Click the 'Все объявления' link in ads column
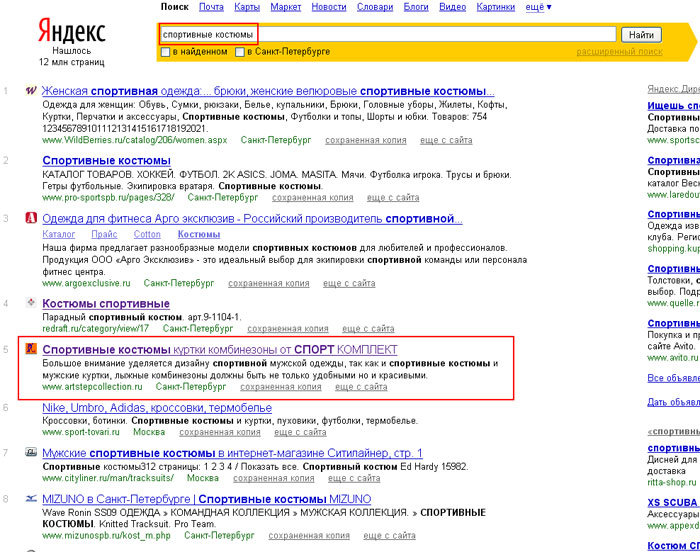The width and height of the screenshot is (700, 552). tap(674, 378)
